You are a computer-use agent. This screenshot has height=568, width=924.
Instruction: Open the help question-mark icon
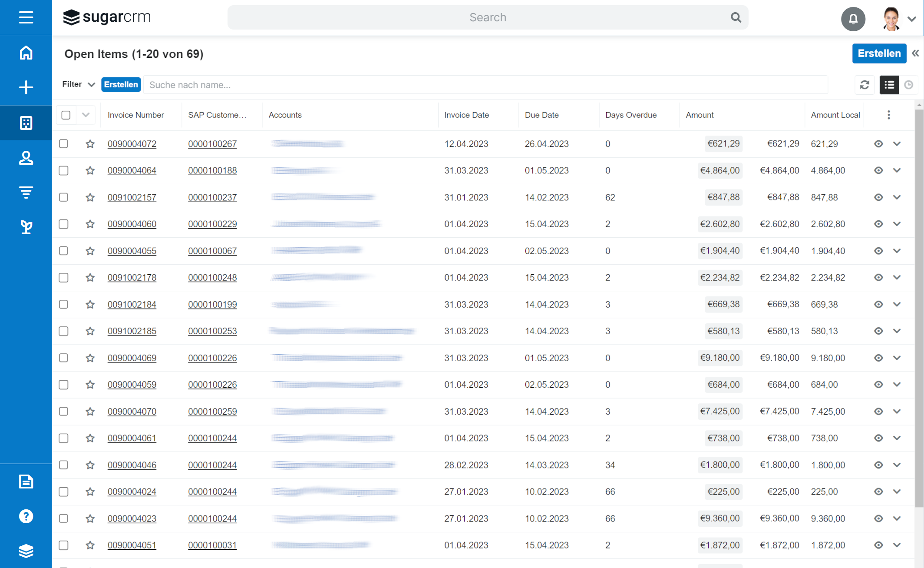click(x=26, y=516)
